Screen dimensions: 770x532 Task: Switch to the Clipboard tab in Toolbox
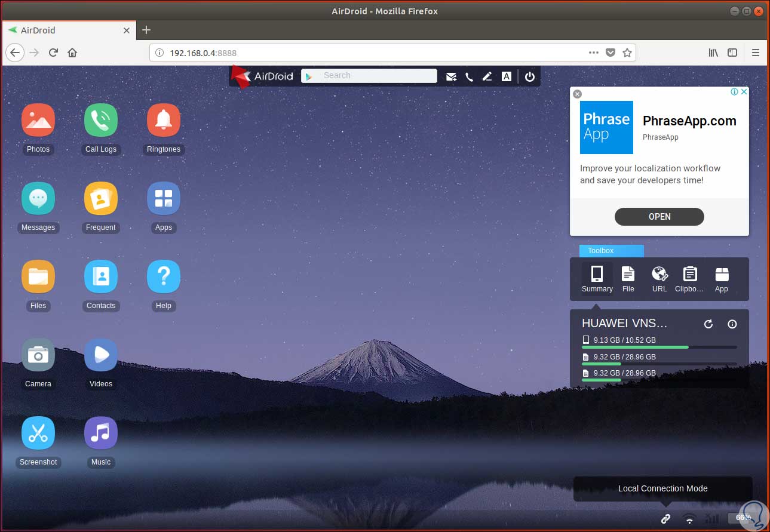pyautogui.click(x=690, y=279)
